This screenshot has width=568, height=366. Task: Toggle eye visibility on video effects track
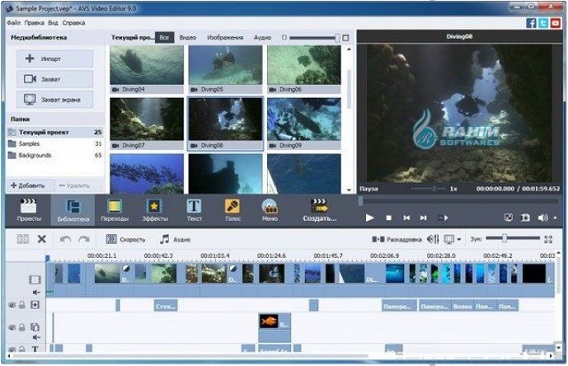pos(12,305)
